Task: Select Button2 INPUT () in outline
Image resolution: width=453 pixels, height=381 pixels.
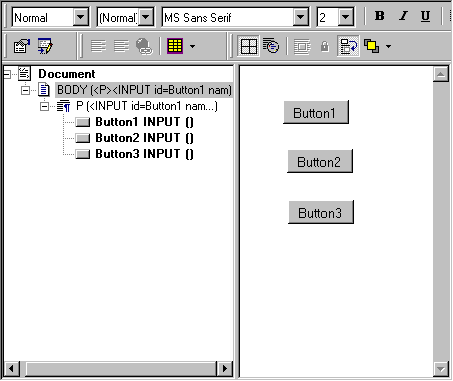Action: click(x=144, y=138)
